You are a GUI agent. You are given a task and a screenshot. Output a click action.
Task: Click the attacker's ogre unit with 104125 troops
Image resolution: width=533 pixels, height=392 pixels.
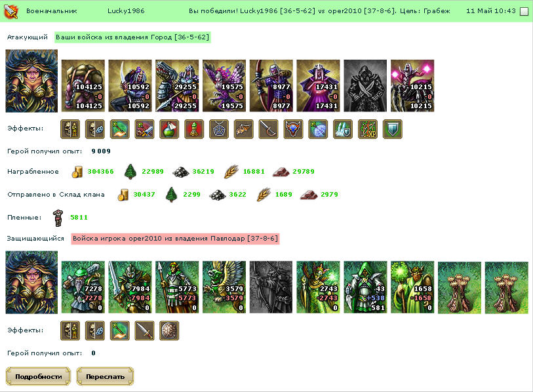click(83, 86)
